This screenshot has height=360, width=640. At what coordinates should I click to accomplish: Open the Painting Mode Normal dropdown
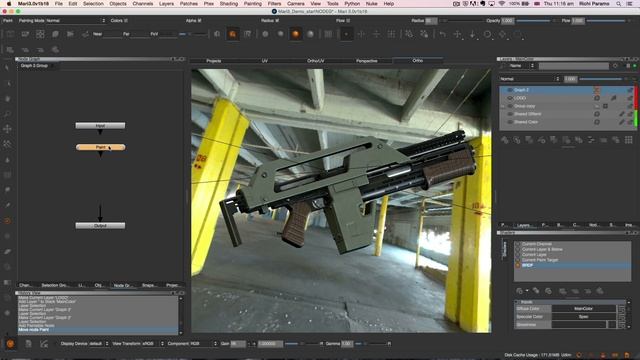click(76, 20)
